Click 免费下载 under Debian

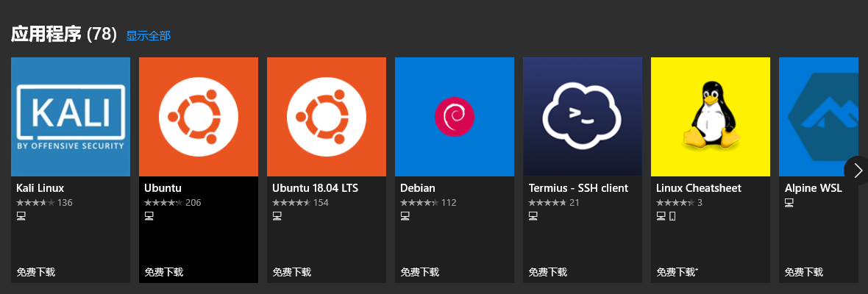419,272
